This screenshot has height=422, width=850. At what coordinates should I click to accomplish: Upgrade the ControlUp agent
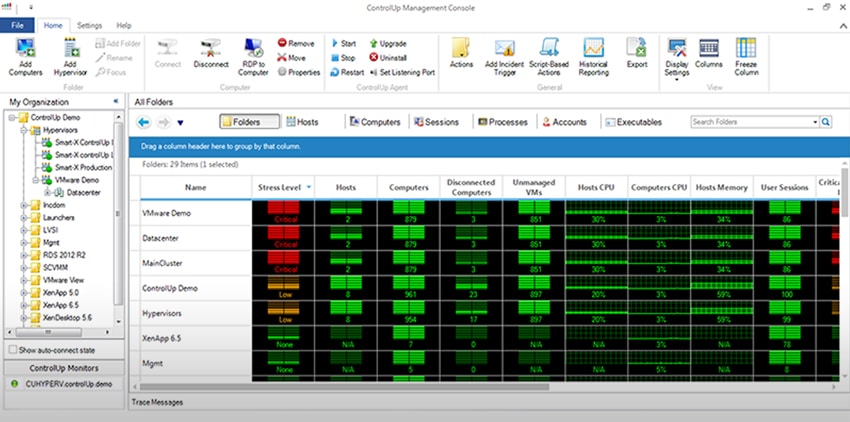click(388, 43)
